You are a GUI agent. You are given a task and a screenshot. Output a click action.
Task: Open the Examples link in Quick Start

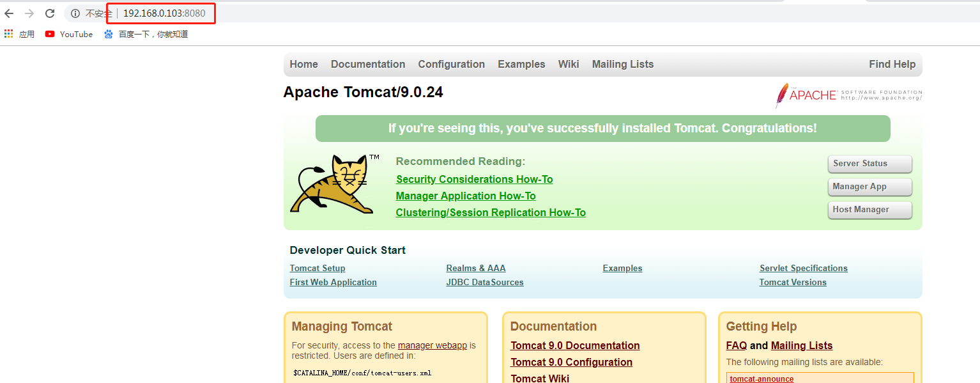click(622, 268)
